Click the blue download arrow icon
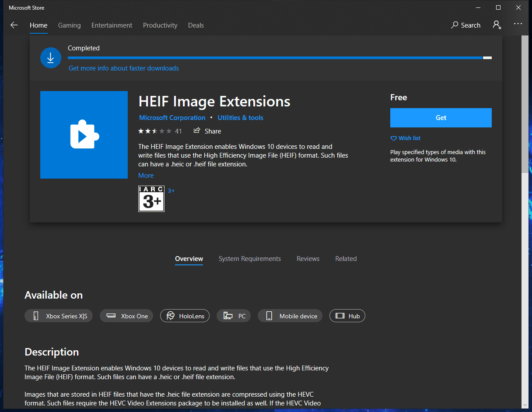This screenshot has width=532, height=412. coord(51,57)
